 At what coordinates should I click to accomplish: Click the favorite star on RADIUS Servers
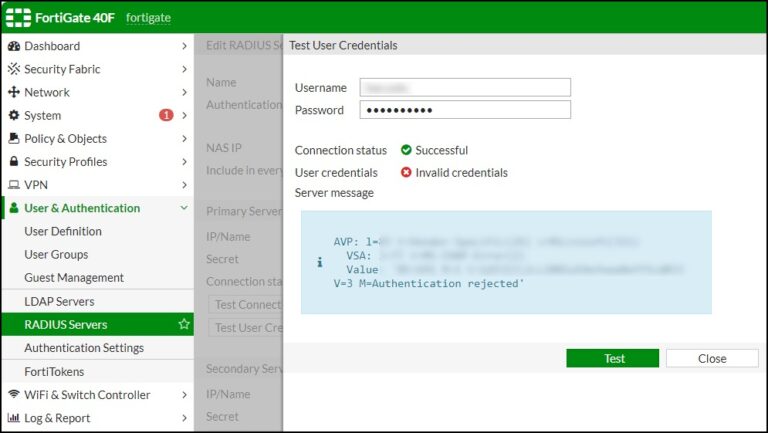[184, 324]
